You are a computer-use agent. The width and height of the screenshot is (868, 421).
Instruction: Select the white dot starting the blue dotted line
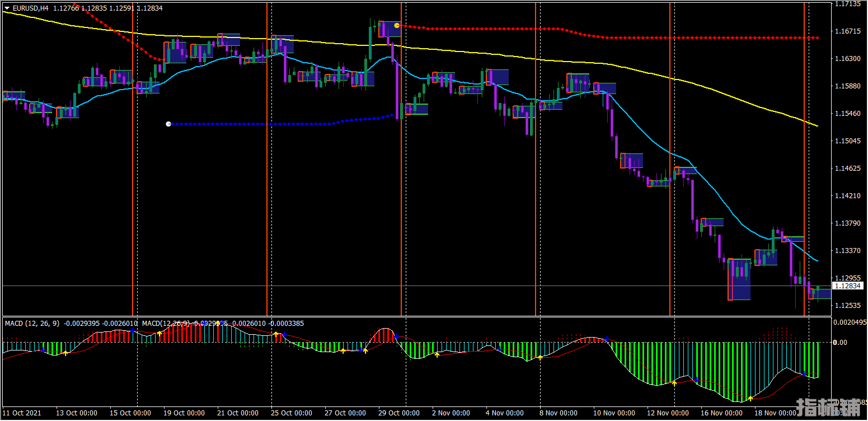pyautogui.click(x=168, y=124)
